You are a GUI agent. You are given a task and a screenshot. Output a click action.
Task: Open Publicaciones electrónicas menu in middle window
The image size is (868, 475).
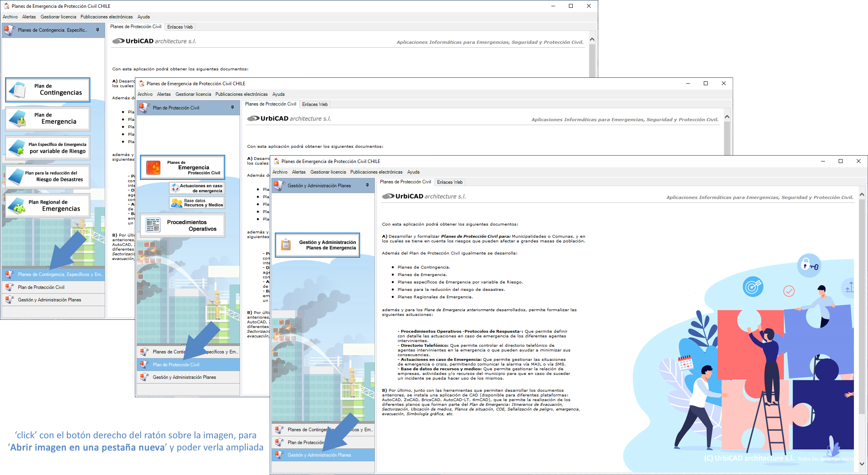click(x=242, y=94)
